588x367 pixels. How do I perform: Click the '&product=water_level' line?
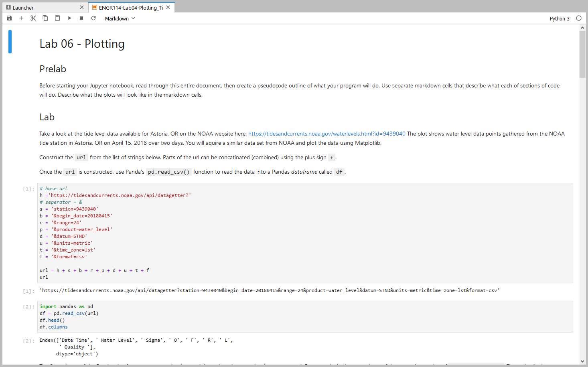pyautogui.click(x=76, y=229)
